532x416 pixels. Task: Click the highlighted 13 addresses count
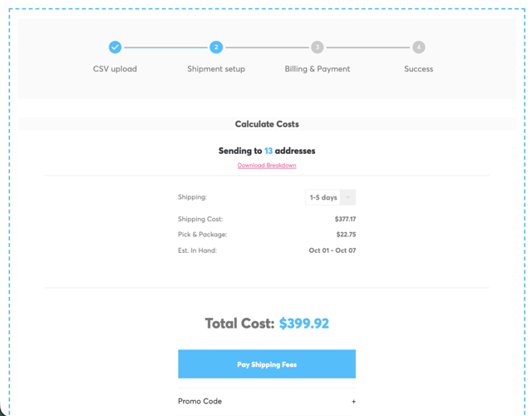(268, 151)
